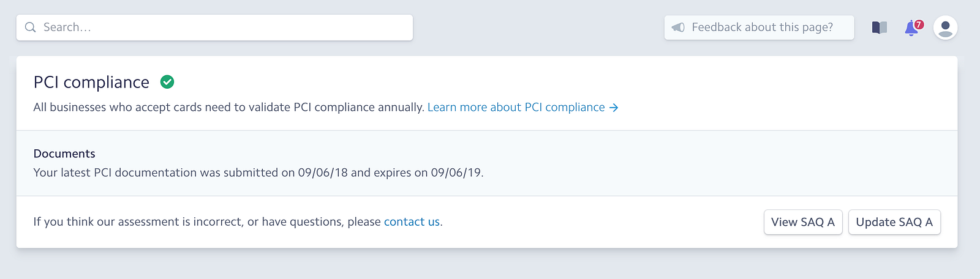Image resolution: width=980 pixels, height=279 pixels.
Task: Open the user profile avatar menu
Action: point(945,28)
